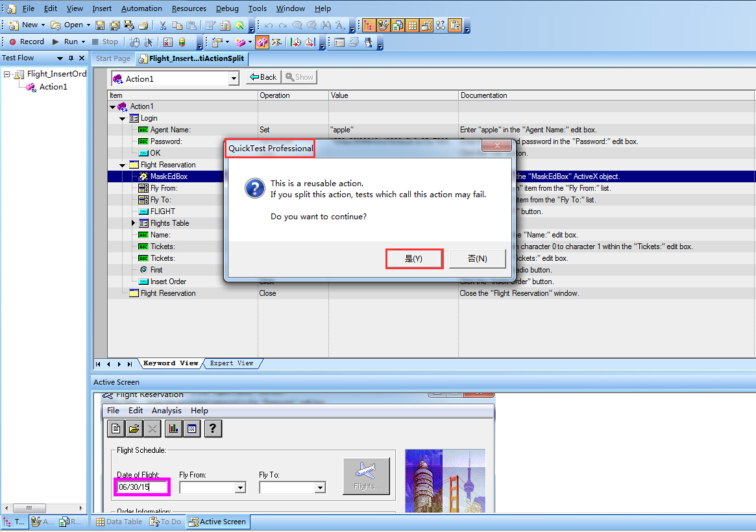Click the New test icon
The height and width of the screenshot is (532, 756).
point(14,25)
